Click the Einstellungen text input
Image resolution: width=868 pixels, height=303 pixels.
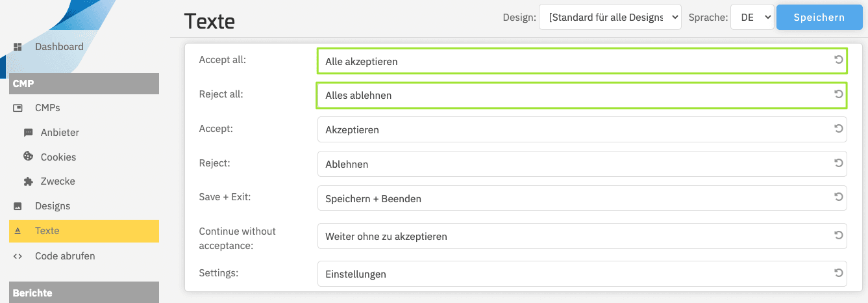571,274
